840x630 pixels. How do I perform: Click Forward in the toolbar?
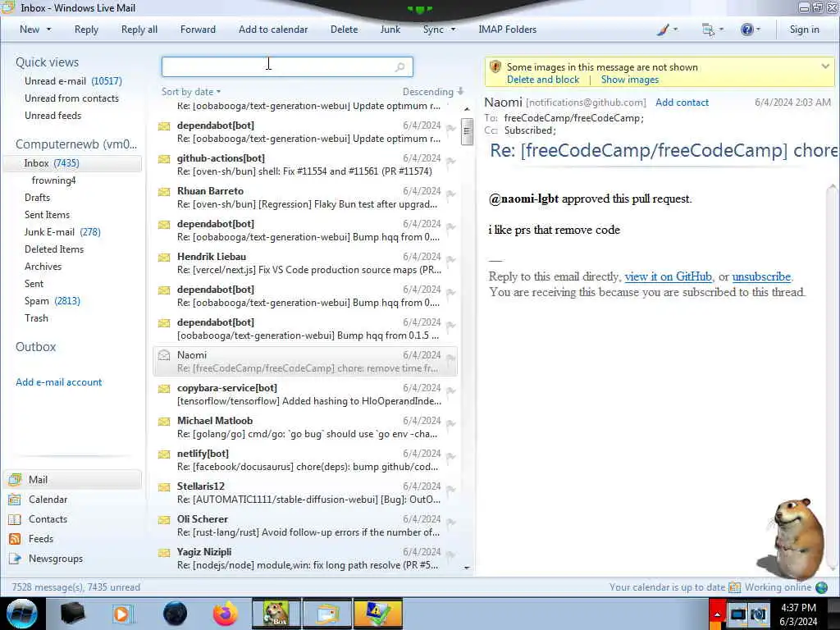[x=198, y=30]
